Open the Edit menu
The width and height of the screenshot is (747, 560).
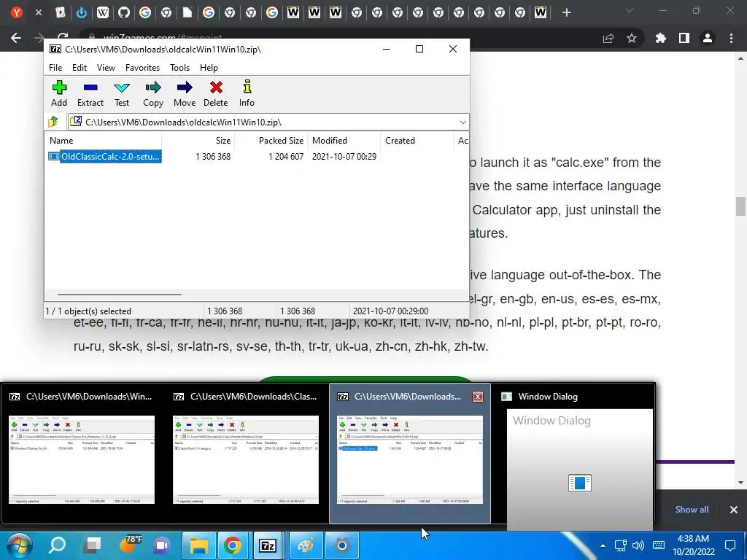[79, 68]
